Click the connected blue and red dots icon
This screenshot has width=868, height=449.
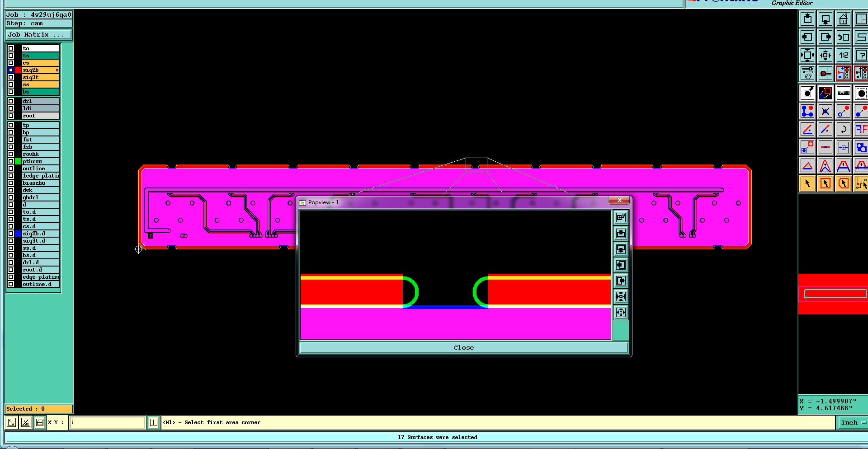point(807,111)
